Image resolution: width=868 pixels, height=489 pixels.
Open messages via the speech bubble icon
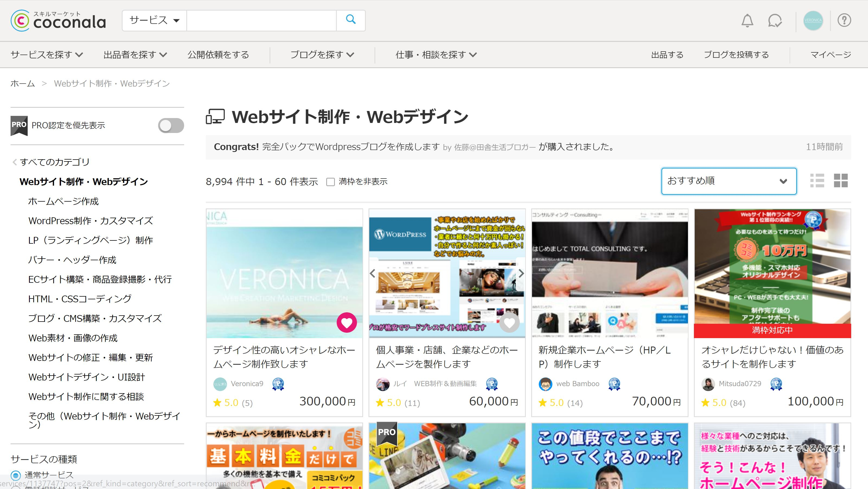(775, 21)
